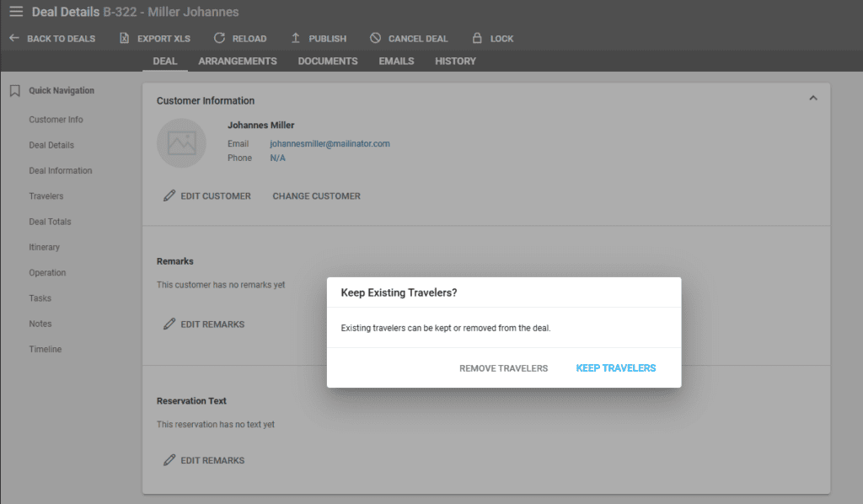Go to the History tab
Screen dimensions: 863x504
455,62
